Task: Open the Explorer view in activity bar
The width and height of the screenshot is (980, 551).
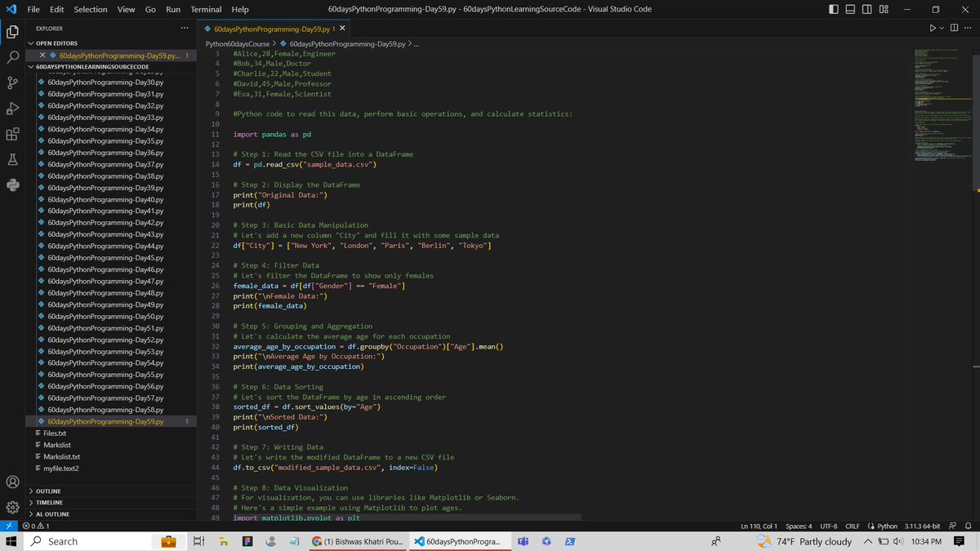Action: click(x=12, y=32)
